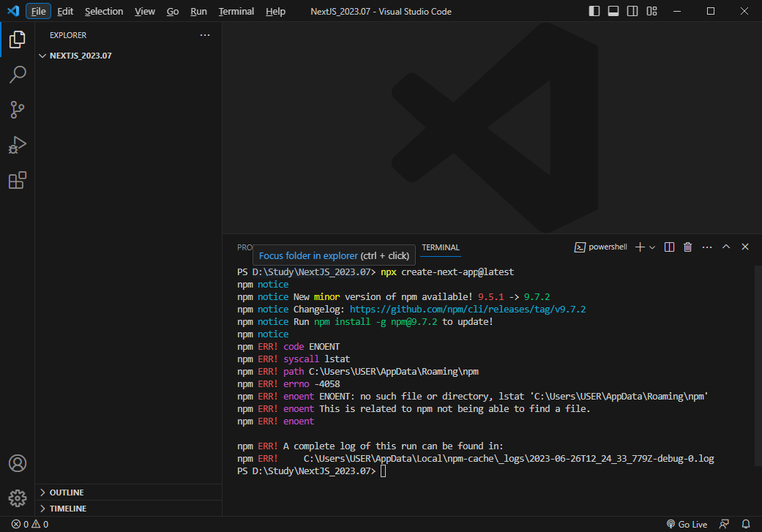Open Explorer views and more actions ellipsis

coord(205,35)
